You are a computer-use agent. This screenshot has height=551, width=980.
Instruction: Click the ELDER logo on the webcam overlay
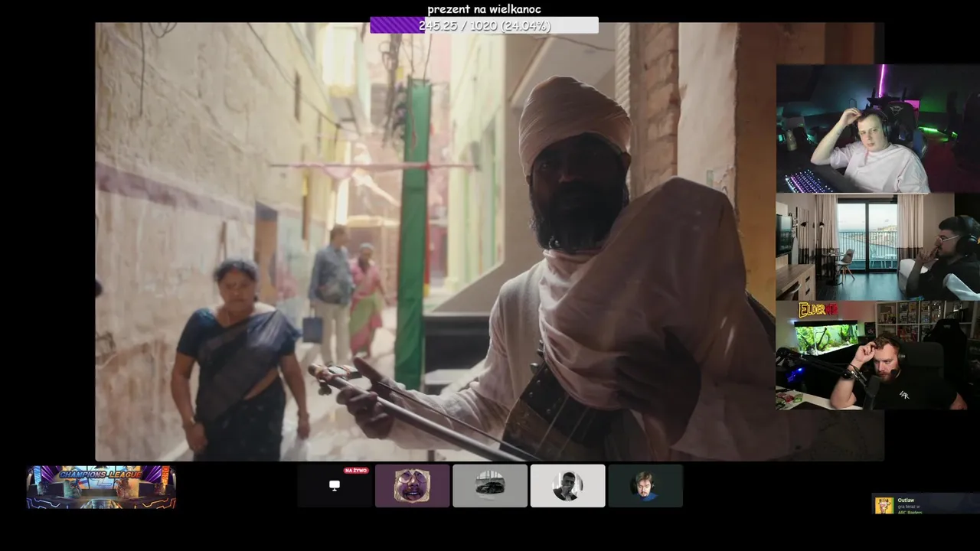(818, 310)
